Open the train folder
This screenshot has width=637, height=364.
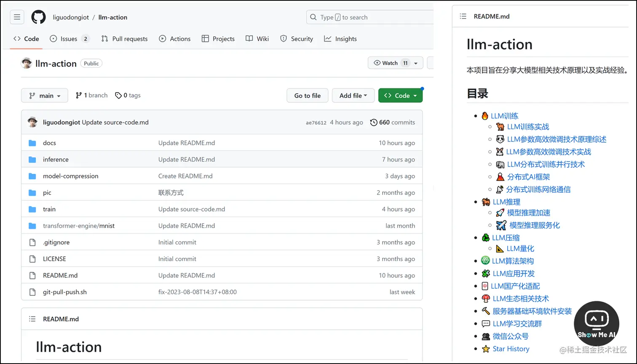pos(49,209)
